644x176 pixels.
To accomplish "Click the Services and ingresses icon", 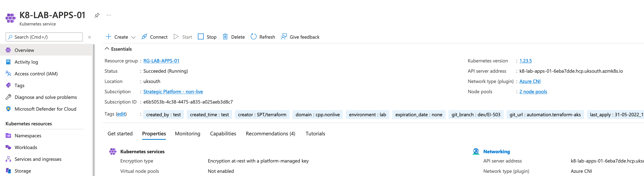I will [8, 159].
